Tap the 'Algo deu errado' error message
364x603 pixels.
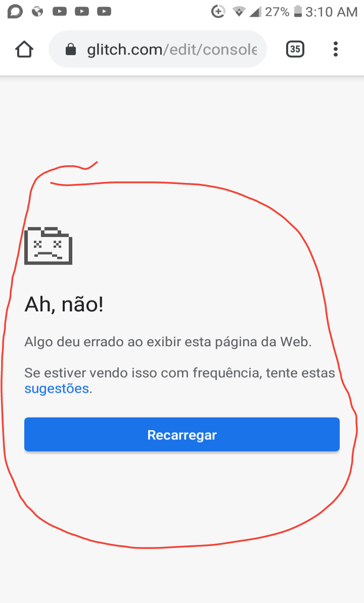(x=168, y=342)
